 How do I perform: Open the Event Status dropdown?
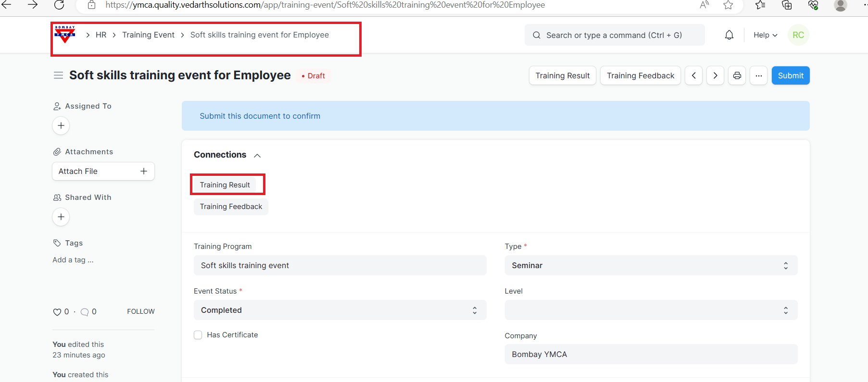point(340,310)
